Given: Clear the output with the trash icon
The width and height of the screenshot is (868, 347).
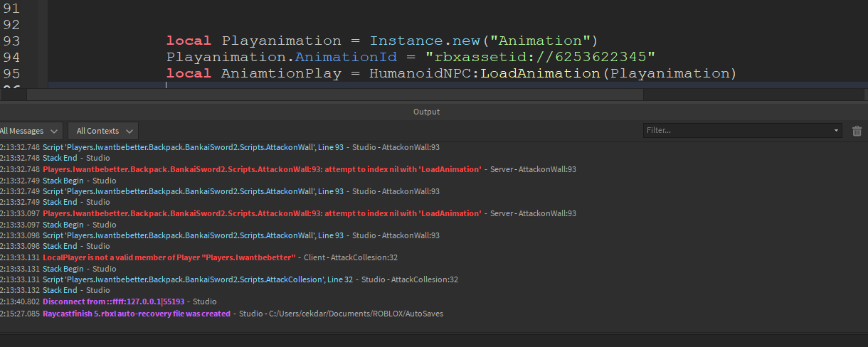Looking at the screenshot, I should pos(857,131).
